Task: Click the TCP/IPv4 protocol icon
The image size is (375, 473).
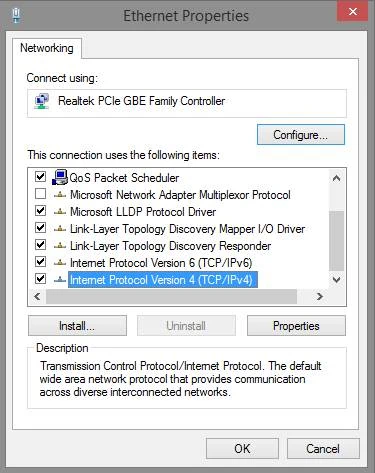Action: (x=60, y=280)
